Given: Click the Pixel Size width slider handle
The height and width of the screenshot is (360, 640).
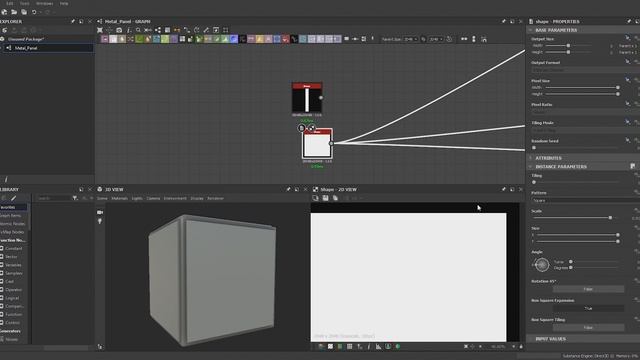Looking at the screenshot, I should (618, 87).
